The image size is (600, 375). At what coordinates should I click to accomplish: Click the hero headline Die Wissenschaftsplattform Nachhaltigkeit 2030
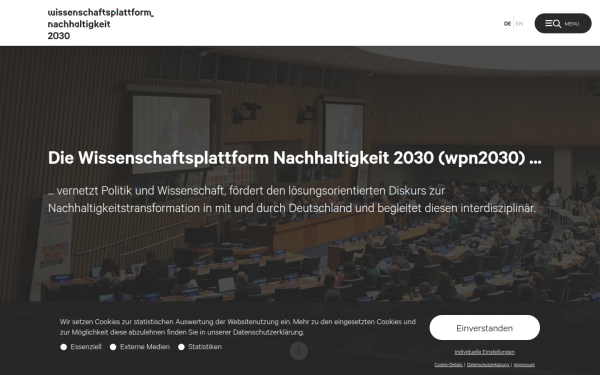coord(295,158)
